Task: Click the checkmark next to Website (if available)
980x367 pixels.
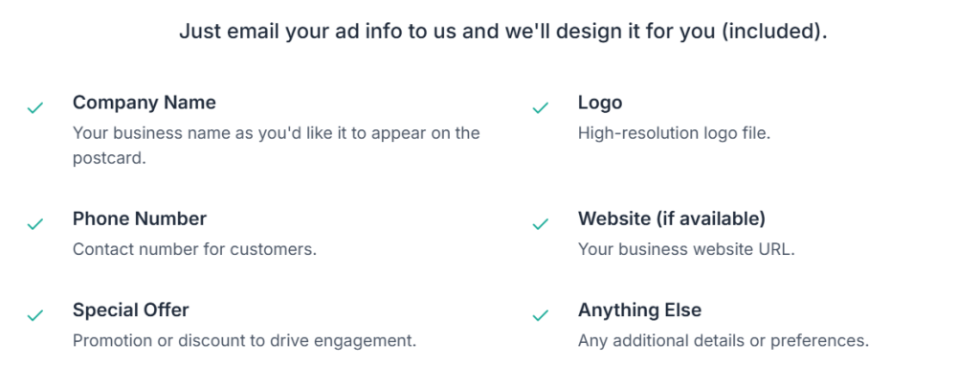Action: click(540, 223)
